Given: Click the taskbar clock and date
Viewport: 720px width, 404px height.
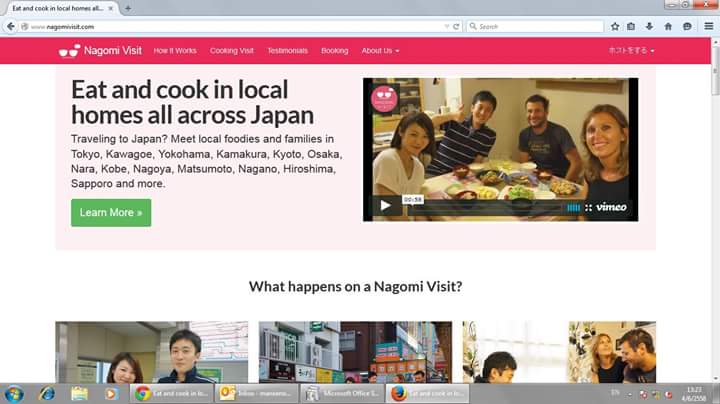Looking at the screenshot, I should pyautogui.click(x=694, y=394).
